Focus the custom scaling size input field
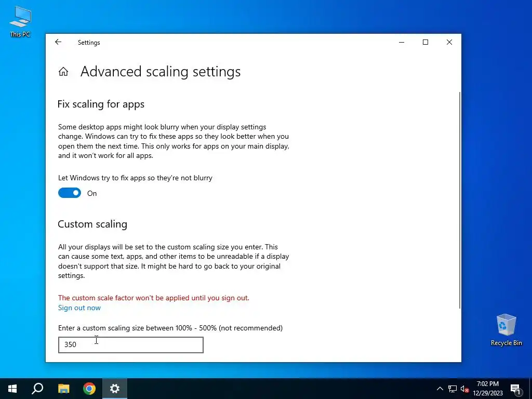 (131, 345)
